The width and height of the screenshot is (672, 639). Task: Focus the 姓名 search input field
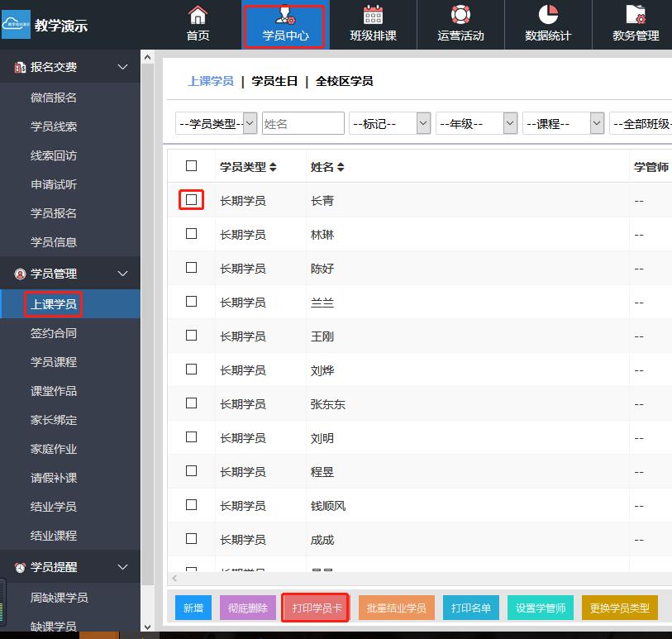pyautogui.click(x=303, y=123)
